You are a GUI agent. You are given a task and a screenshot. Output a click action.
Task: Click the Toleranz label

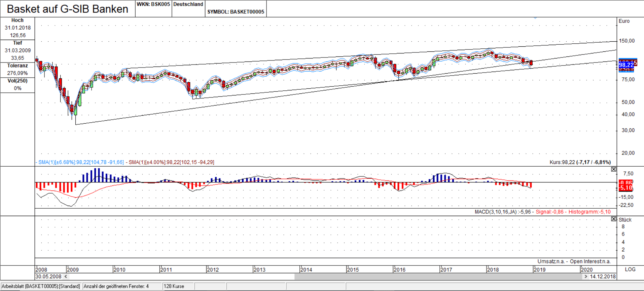point(17,66)
